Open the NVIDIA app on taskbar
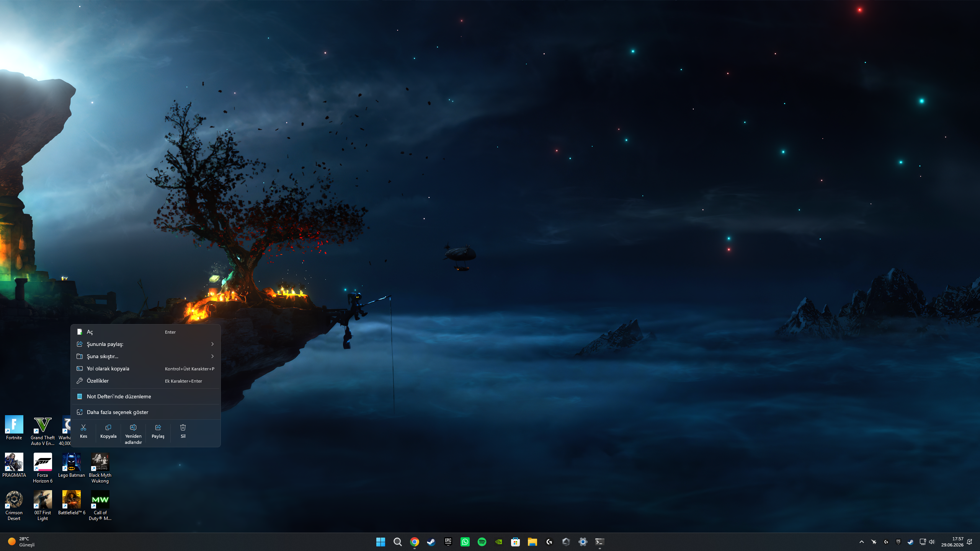 (498, 542)
